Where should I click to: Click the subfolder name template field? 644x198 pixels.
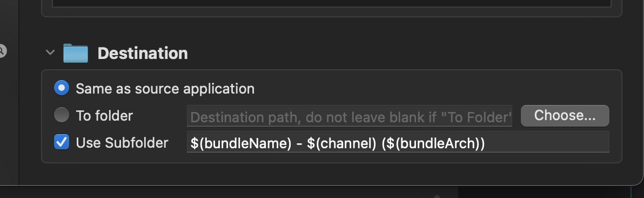point(398,142)
